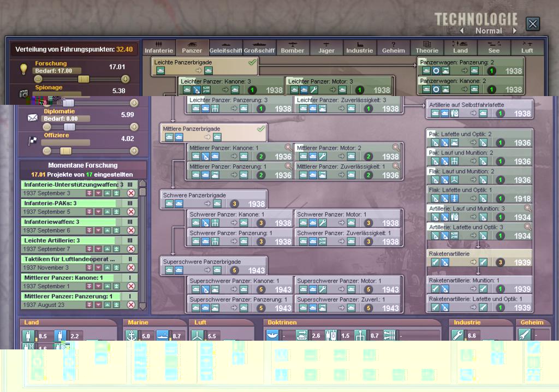Move Mittlerer Panzer: Kanone: 1 to queue top
This screenshot has width=559, height=392.
(x=116, y=286)
